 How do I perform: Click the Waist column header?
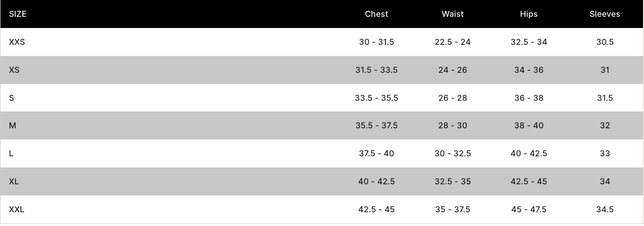[453, 14]
